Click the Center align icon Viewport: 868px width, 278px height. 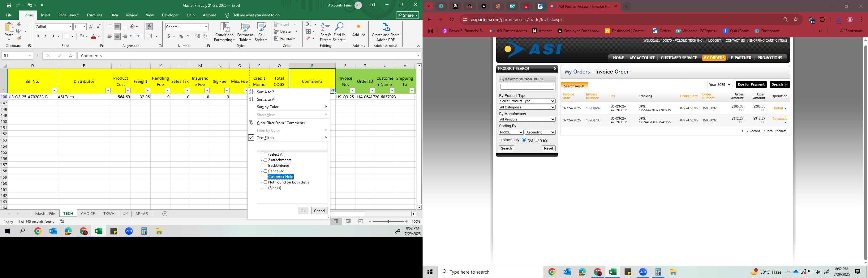117,36
